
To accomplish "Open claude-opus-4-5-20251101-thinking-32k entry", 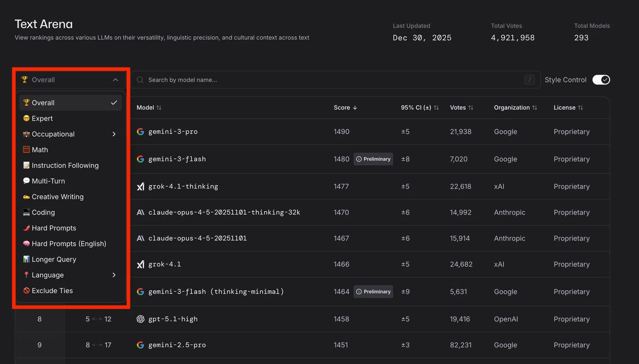I will pos(224,212).
